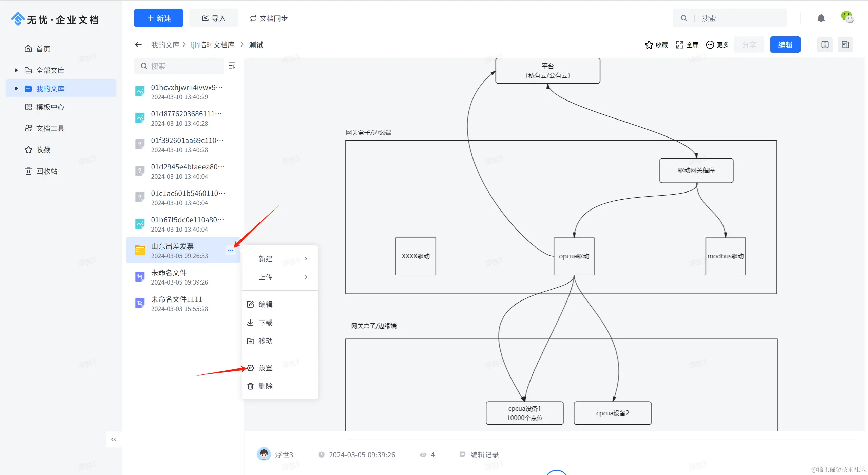The height and width of the screenshot is (475, 868).
Task: Click the blue 编辑 button
Action: click(x=785, y=44)
